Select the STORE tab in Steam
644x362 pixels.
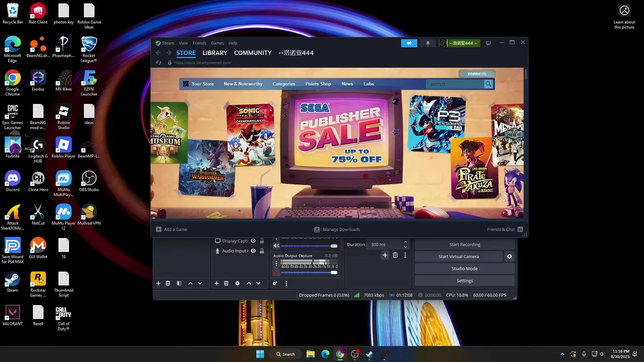click(x=186, y=53)
